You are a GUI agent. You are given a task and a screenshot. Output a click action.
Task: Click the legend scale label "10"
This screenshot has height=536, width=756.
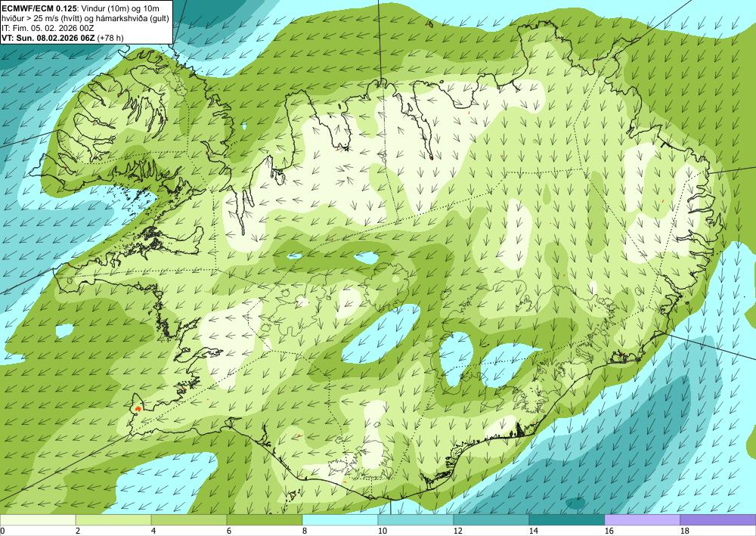pos(383,531)
